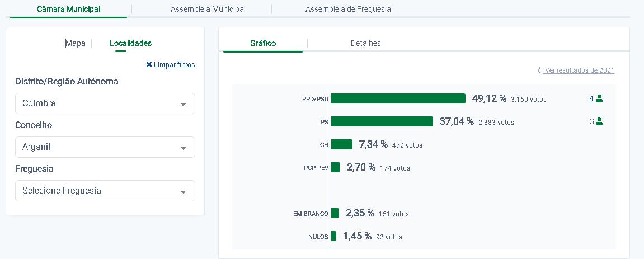The width and height of the screenshot is (644, 259).
Task: Expand the Distrito/Região Autónoma dropdown arrow
Action: point(183,104)
